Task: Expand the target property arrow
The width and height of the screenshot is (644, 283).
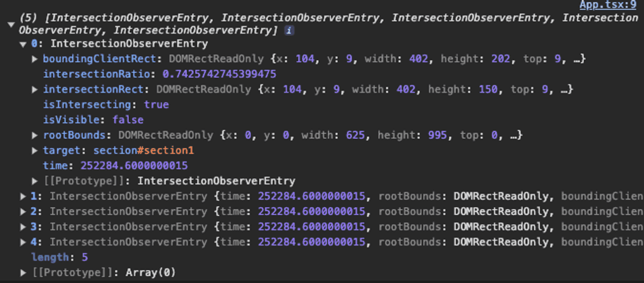Action: pyautogui.click(x=35, y=151)
